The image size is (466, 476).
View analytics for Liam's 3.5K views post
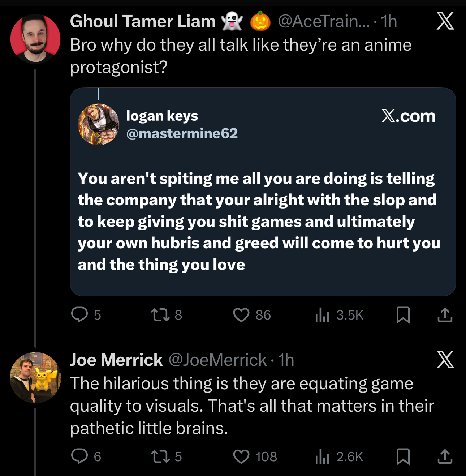[322, 314]
